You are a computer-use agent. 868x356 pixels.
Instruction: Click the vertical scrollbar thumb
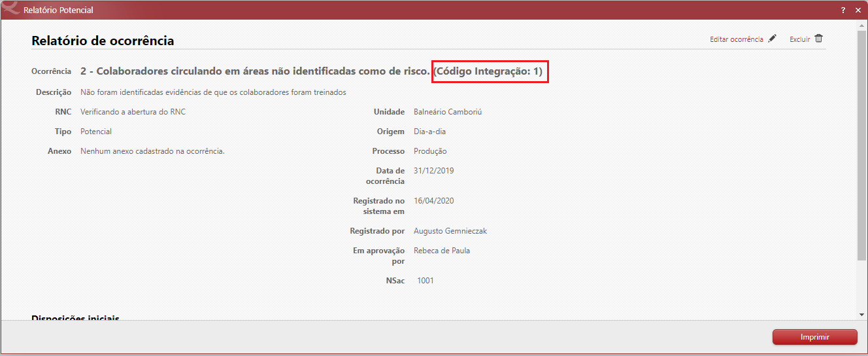pyautogui.click(x=862, y=144)
